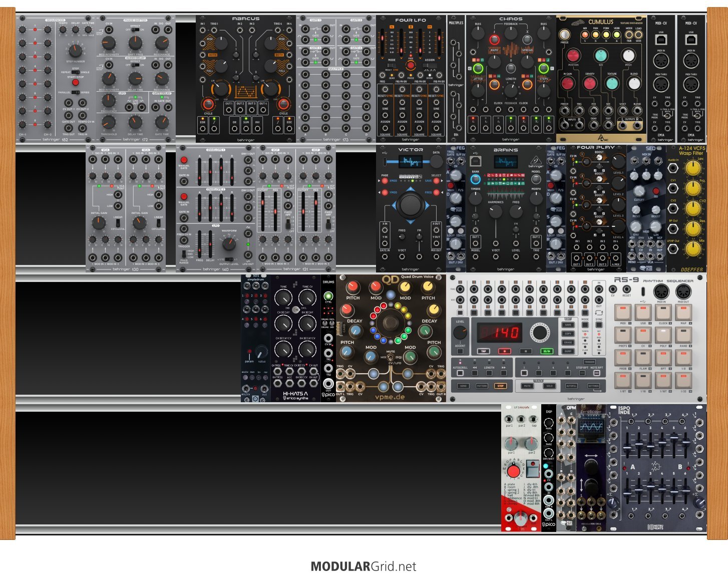Screen dimensions: 728x577
Task: Click the orange abacus graphic on Abacus module
Action: point(245,92)
